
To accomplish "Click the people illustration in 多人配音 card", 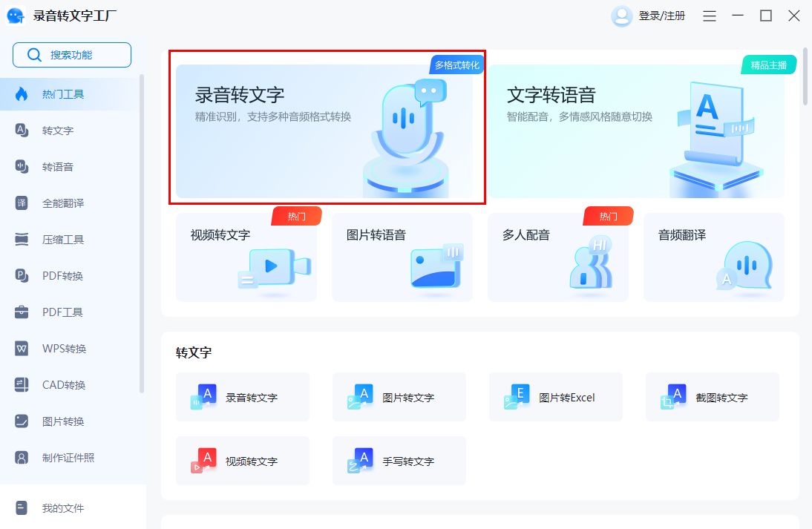I will pos(591,263).
